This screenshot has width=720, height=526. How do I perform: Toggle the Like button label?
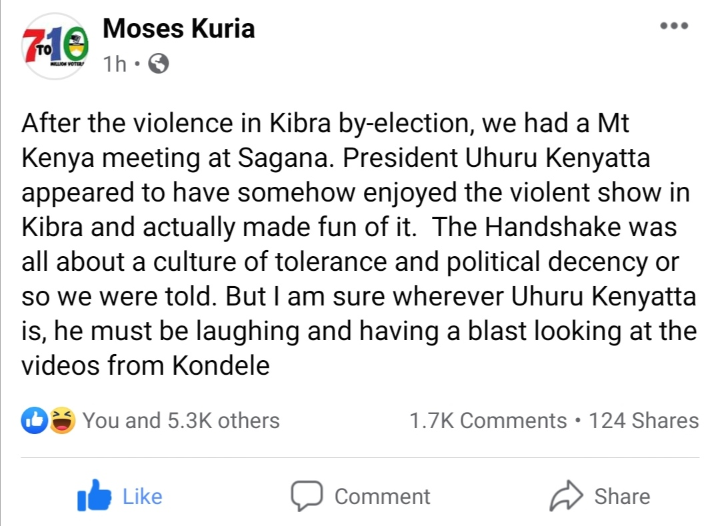click(141, 496)
